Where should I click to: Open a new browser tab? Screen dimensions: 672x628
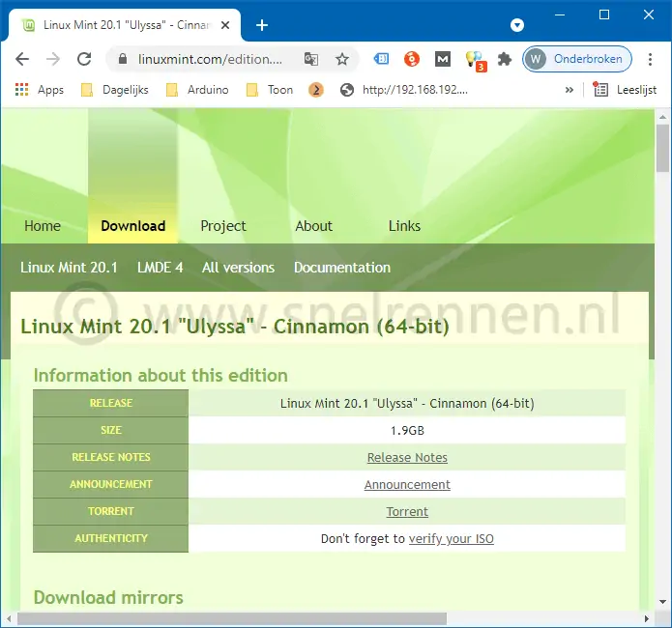[x=262, y=25]
